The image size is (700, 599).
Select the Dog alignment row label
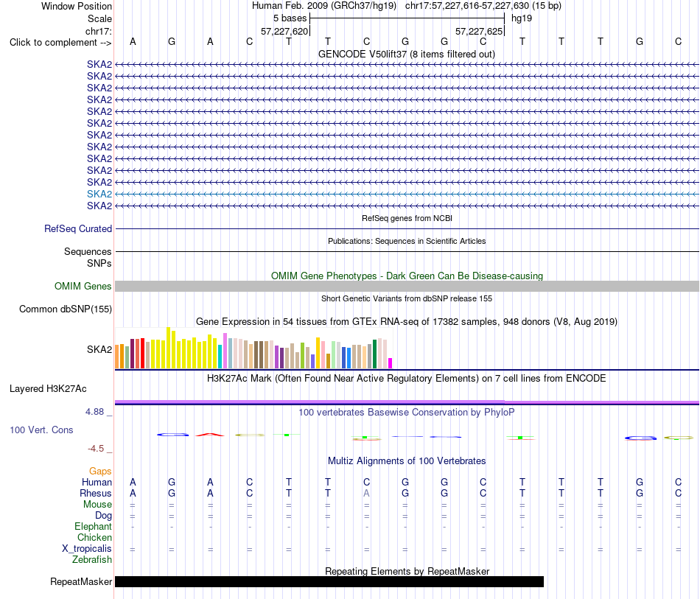coord(103,516)
